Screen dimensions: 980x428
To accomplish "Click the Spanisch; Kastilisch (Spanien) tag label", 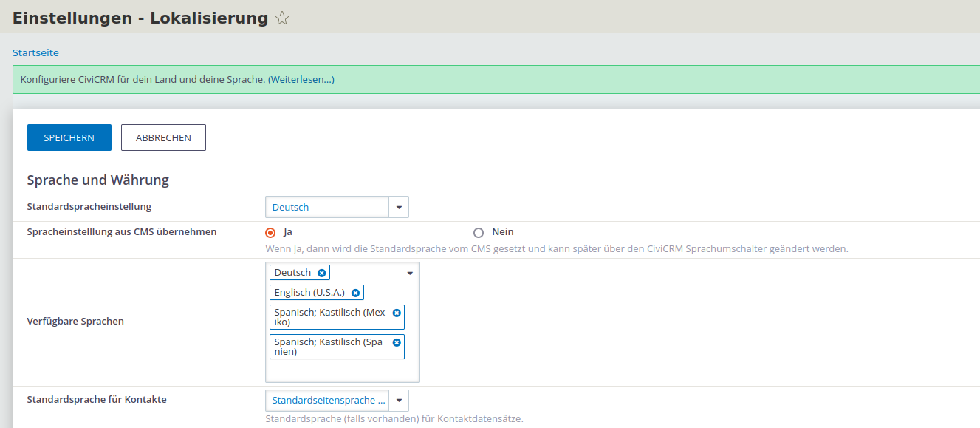I will (330, 346).
